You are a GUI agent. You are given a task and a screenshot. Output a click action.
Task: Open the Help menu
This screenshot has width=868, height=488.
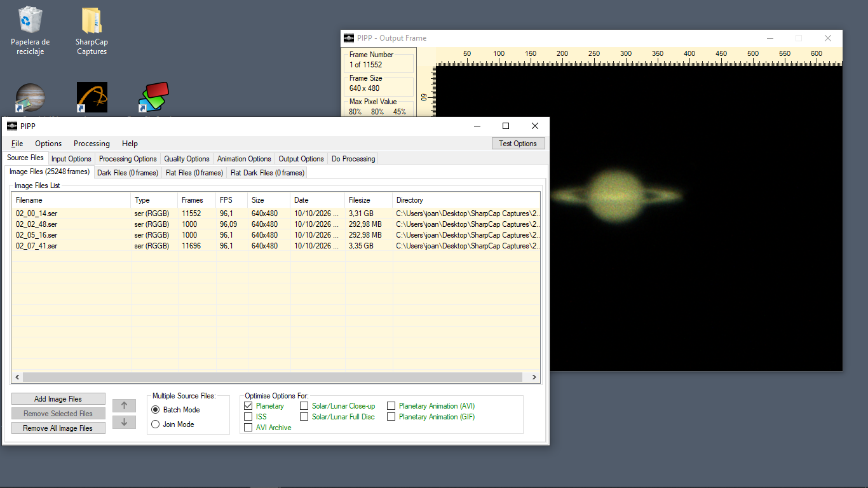(130, 144)
